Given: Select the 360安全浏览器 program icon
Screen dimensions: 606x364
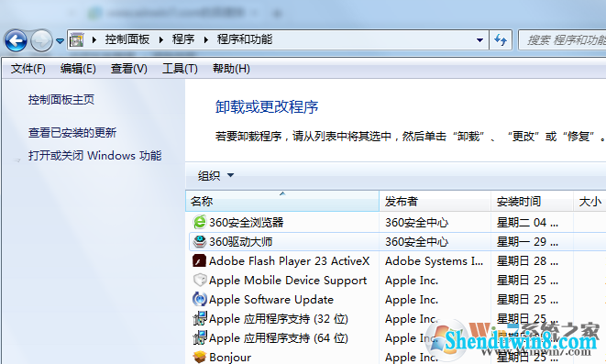Looking at the screenshot, I should [x=200, y=222].
